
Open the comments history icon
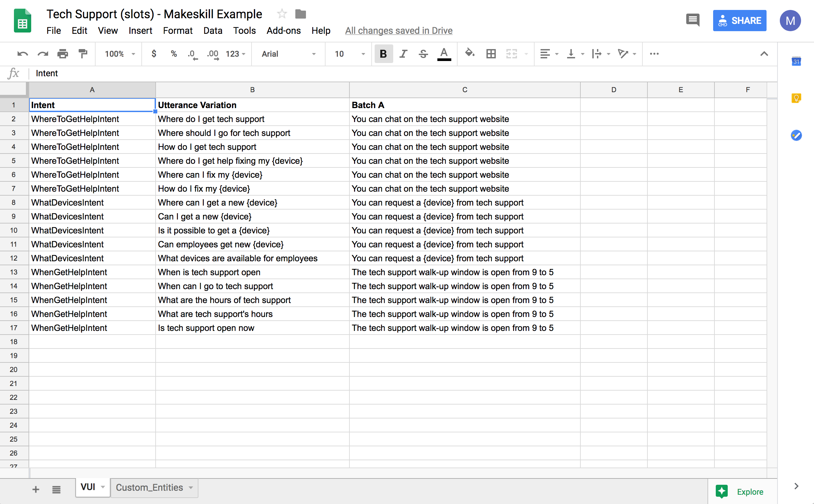click(693, 20)
